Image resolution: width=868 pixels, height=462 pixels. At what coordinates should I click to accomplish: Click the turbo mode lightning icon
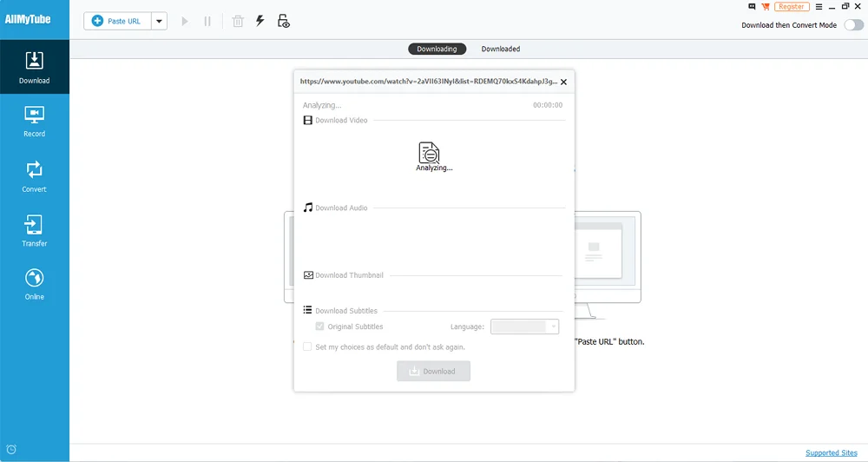tap(260, 21)
